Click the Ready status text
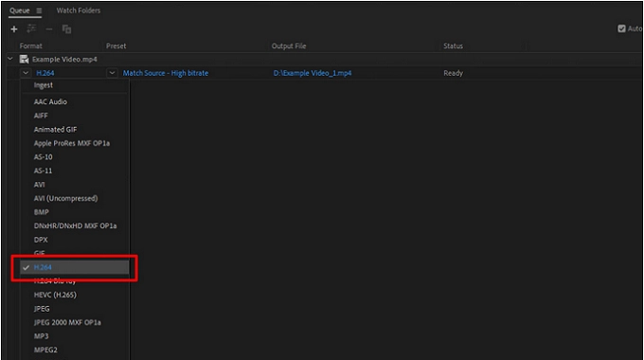Viewport: 644px width, 360px height. tap(453, 73)
